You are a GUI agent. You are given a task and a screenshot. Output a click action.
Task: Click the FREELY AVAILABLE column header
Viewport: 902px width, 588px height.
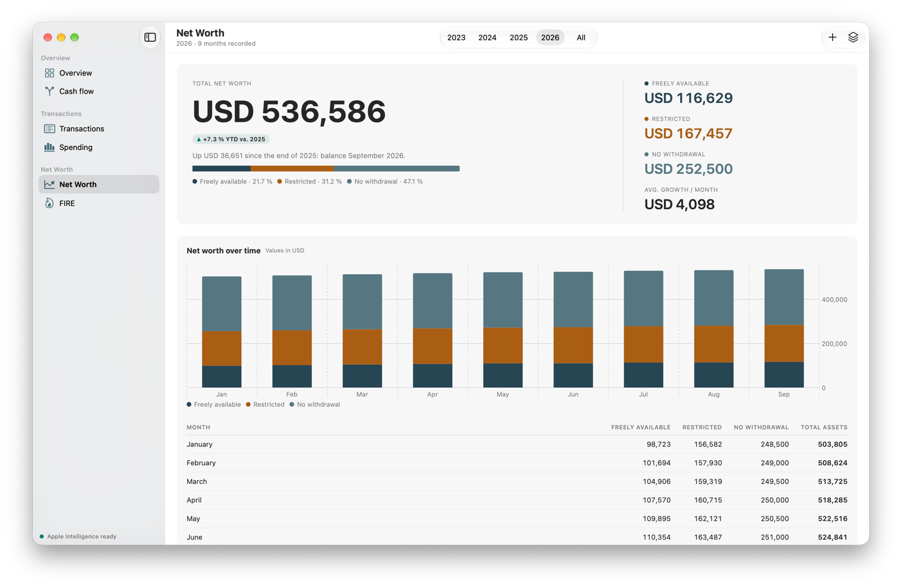[x=640, y=427]
